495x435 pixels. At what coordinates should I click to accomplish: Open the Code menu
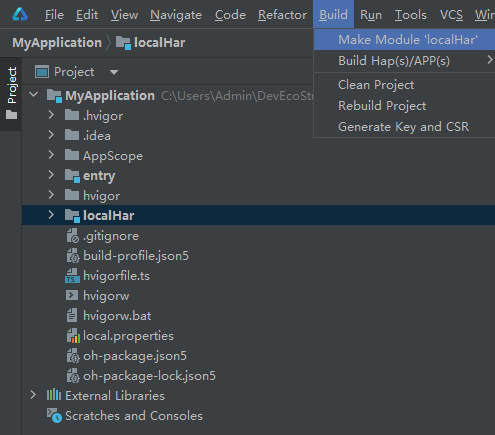[230, 15]
